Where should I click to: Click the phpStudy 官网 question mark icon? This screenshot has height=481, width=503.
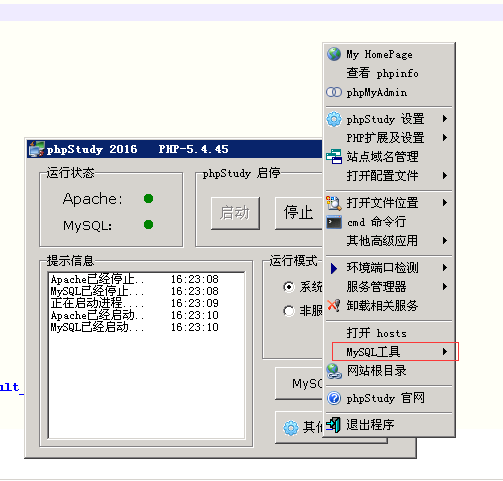(x=334, y=398)
